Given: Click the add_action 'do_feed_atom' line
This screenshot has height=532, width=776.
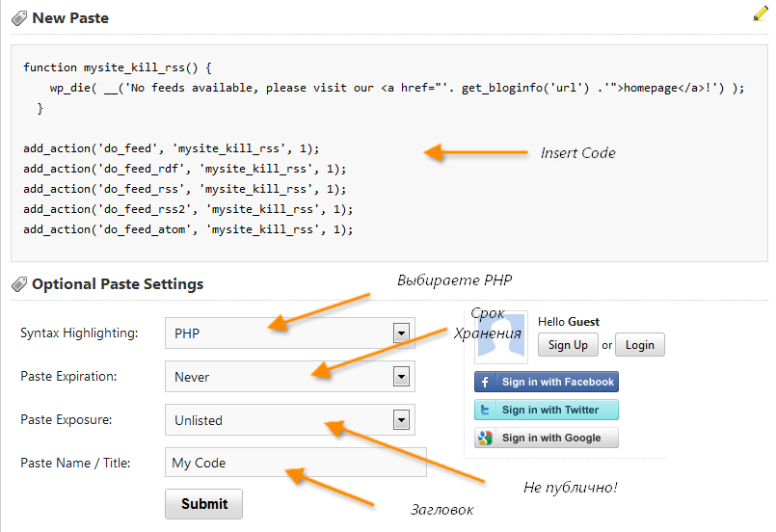Looking at the screenshot, I should tap(188, 230).
